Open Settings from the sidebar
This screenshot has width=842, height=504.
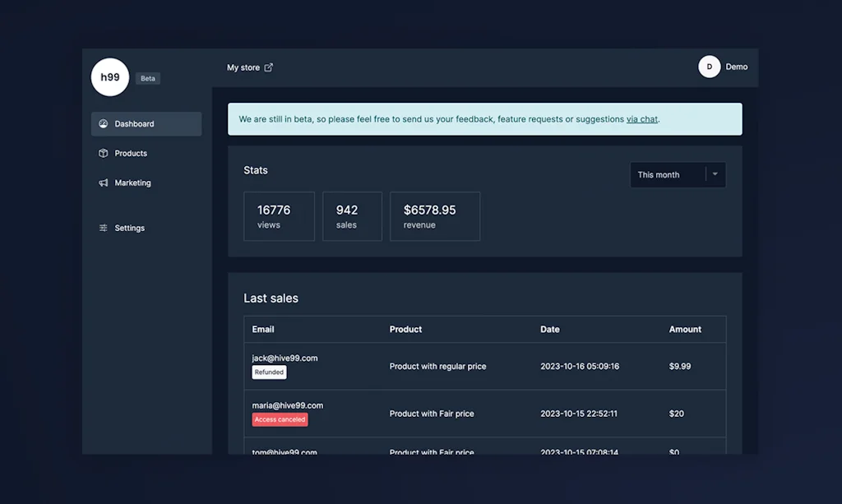(x=128, y=228)
